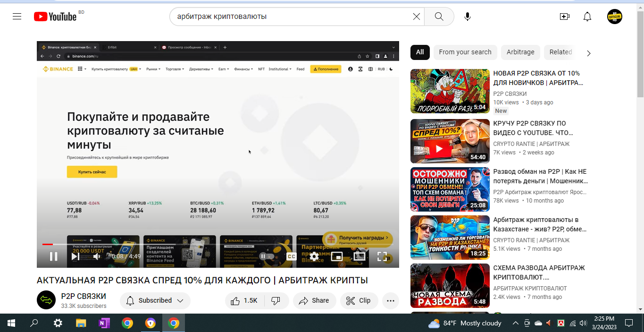
Task: Toggle closed captions in player
Action: click(x=292, y=256)
